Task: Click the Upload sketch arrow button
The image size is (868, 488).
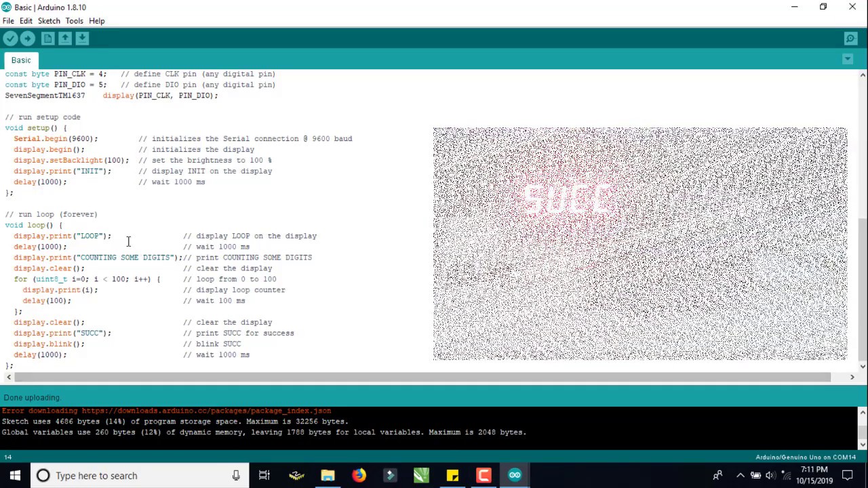Action: tap(28, 39)
